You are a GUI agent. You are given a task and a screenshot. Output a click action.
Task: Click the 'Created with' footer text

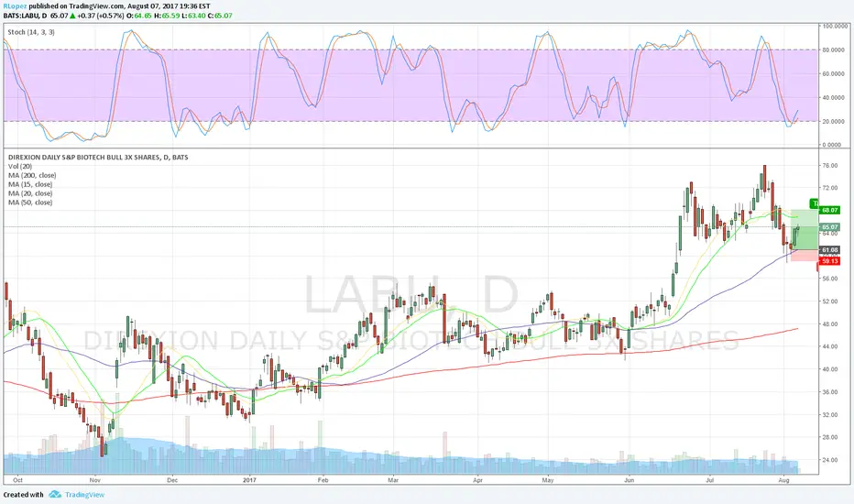pyautogui.click(x=24, y=495)
